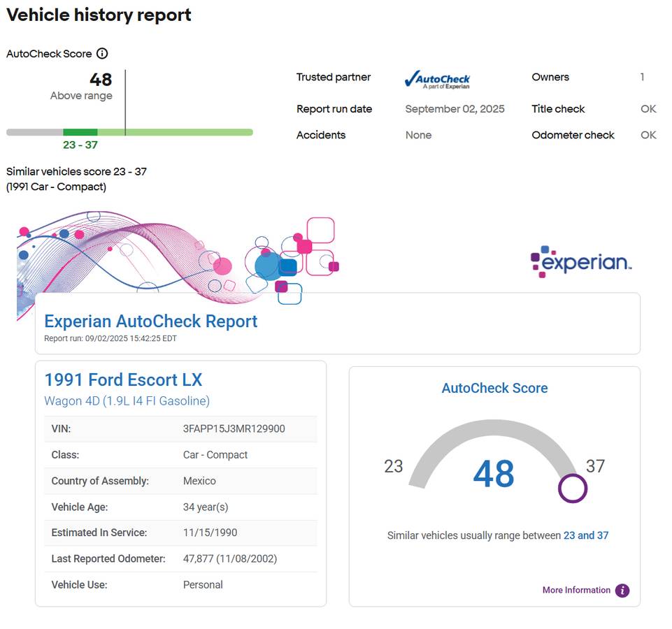Image resolution: width=672 pixels, height=629 pixels.
Task: Click the Experian AutoCheck Report heading
Action: (x=151, y=321)
